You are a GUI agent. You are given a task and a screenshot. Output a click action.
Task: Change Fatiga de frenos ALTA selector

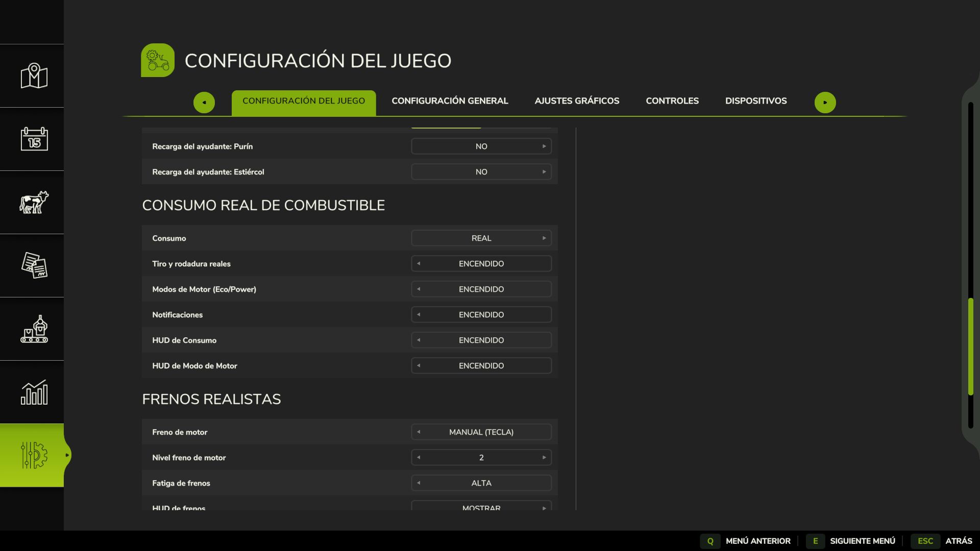tap(481, 483)
